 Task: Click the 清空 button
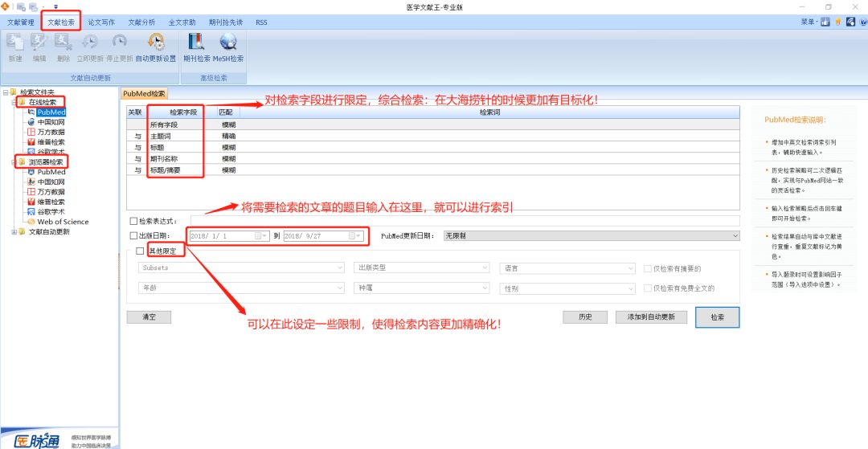point(149,316)
